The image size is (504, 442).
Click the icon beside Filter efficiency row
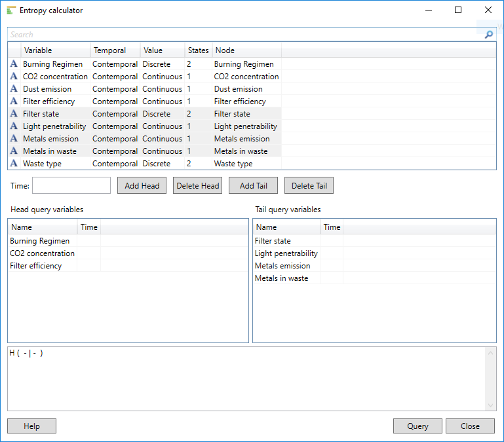click(x=14, y=101)
